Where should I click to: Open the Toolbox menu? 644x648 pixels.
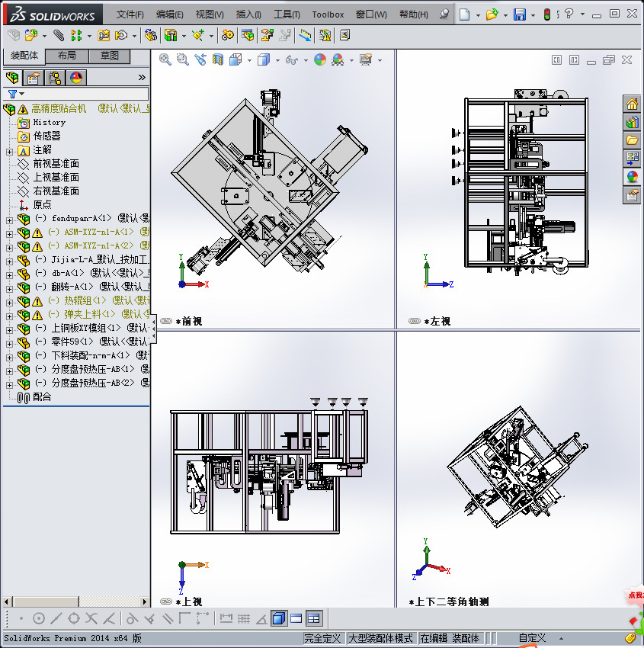coord(328,14)
